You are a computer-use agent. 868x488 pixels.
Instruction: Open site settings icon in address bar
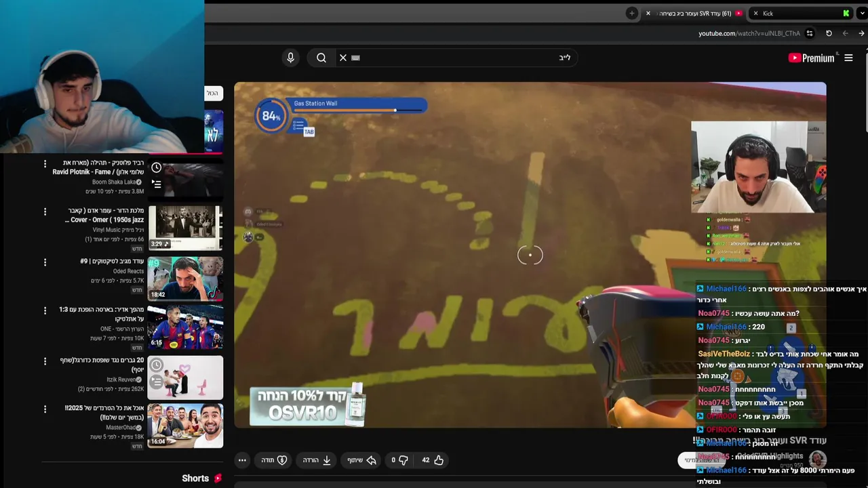pos(810,33)
